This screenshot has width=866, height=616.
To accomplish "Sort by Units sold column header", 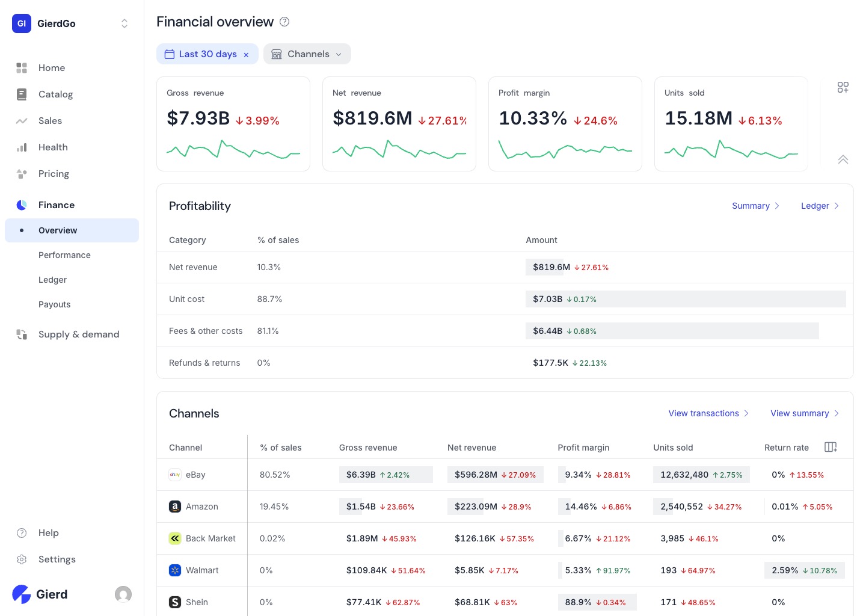I will pyautogui.click(x=673, y=448).
